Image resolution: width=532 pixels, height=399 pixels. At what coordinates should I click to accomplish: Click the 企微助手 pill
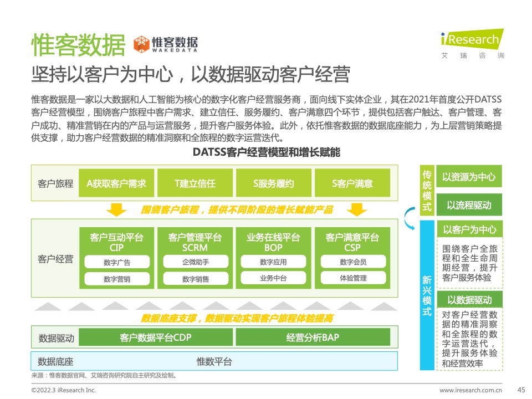196,262
